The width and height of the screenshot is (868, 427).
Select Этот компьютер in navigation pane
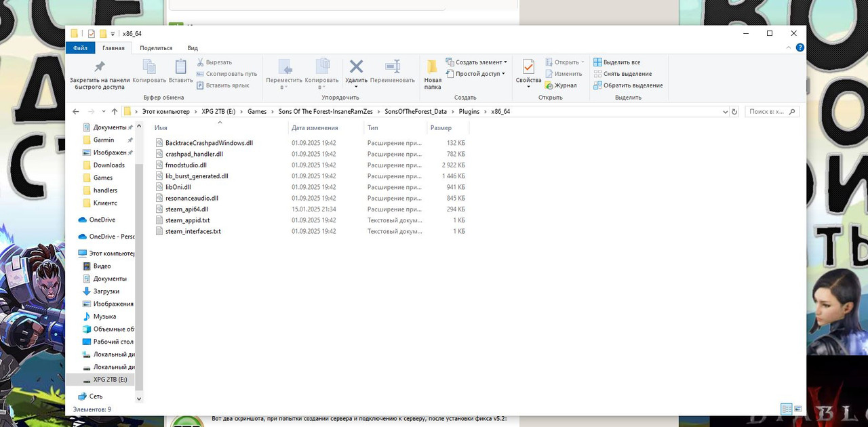(x=111, y=253)
